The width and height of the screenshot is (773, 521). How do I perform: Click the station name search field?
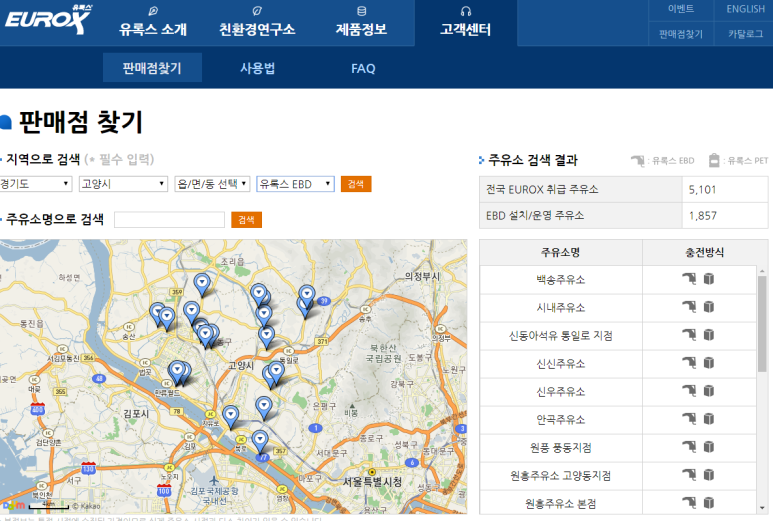click(169, 219)
